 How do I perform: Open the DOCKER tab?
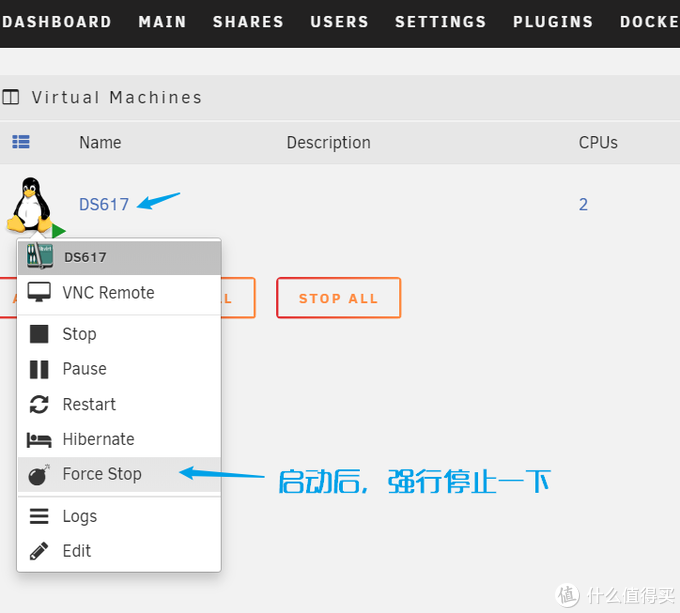tap(650, 22)
